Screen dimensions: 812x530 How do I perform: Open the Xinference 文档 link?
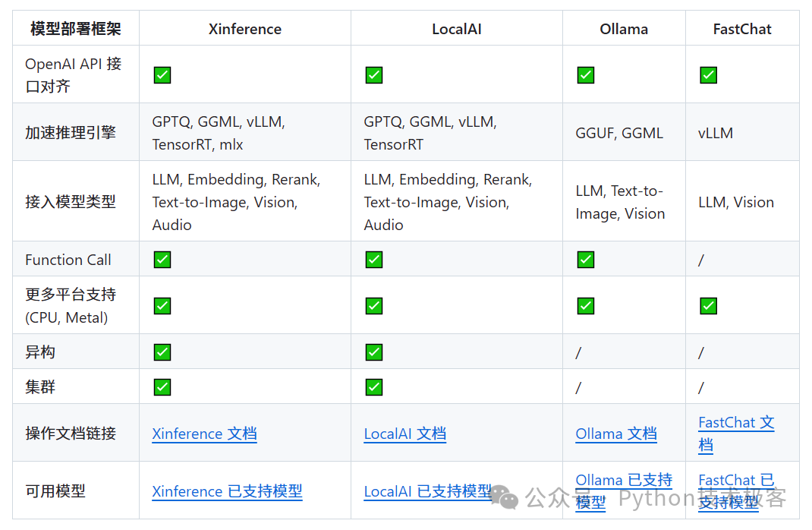point(205,434)
